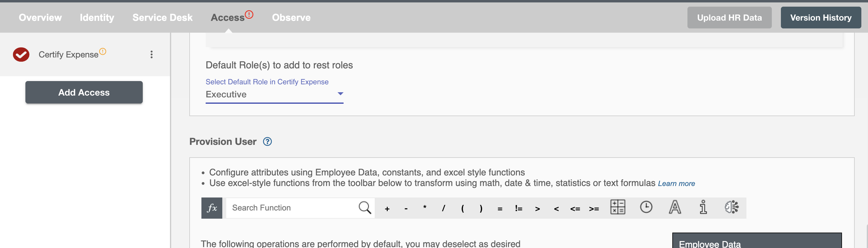Click the Upload HR Data button

tap(729, 18)
